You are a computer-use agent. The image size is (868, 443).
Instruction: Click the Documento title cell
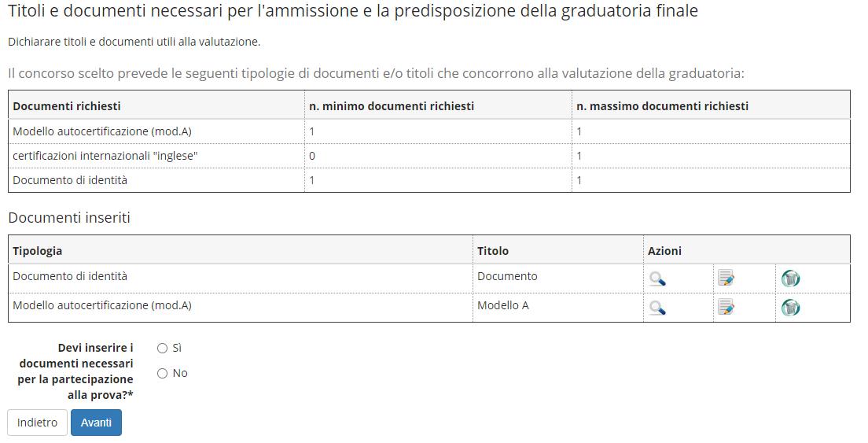[507, 276]
